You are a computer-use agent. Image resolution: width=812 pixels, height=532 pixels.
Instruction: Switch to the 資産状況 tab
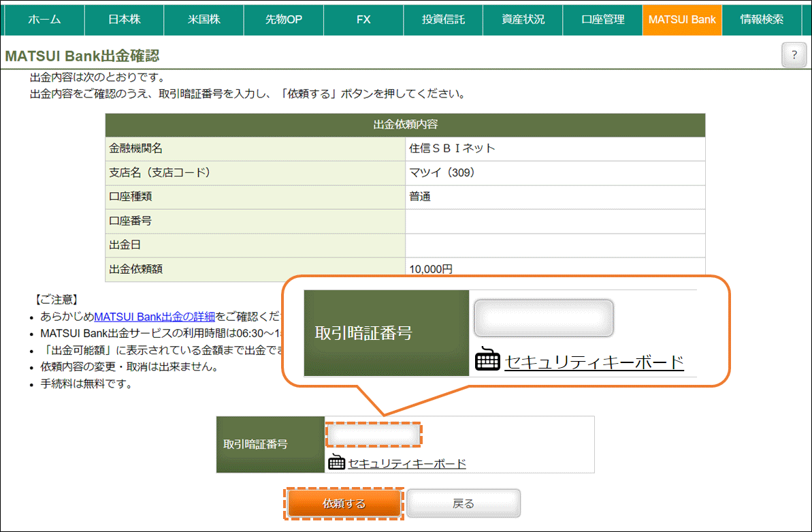coord(523,20)
